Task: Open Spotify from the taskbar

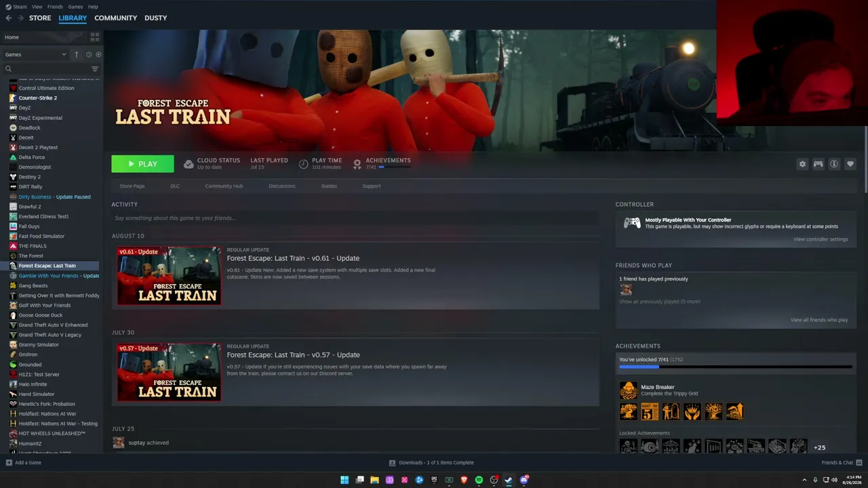Action: coord(479,480)
